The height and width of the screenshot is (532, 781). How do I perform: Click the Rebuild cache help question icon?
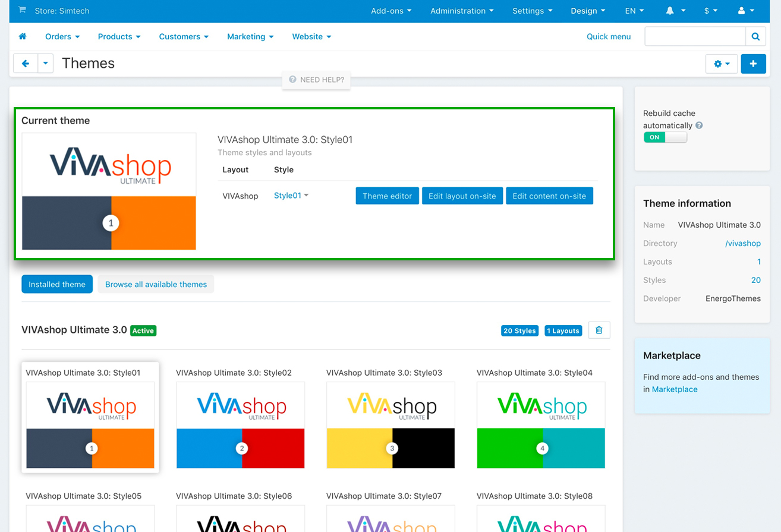[x=699, y=125]
